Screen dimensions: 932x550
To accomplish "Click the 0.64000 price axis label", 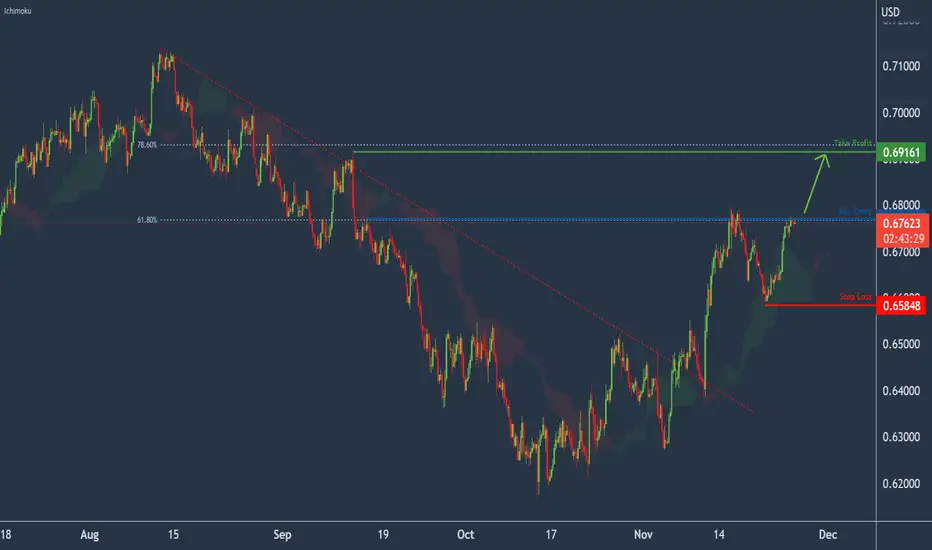I will pos(901,391).
